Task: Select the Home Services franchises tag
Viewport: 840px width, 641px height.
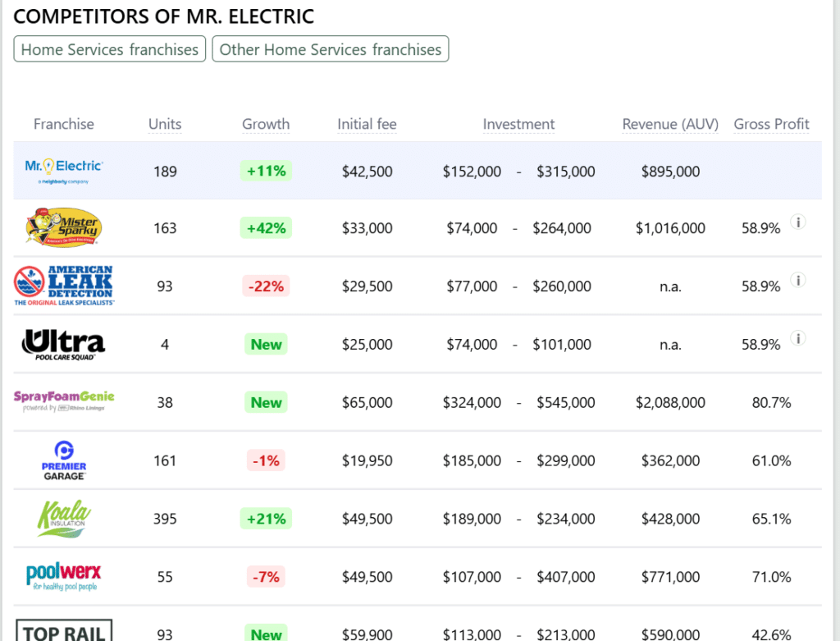Action: point(110,49)
